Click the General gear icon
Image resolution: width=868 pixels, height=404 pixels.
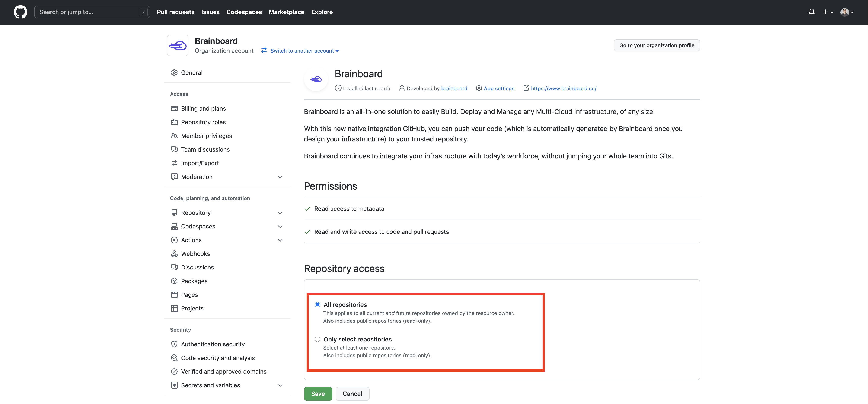(174, 73)
